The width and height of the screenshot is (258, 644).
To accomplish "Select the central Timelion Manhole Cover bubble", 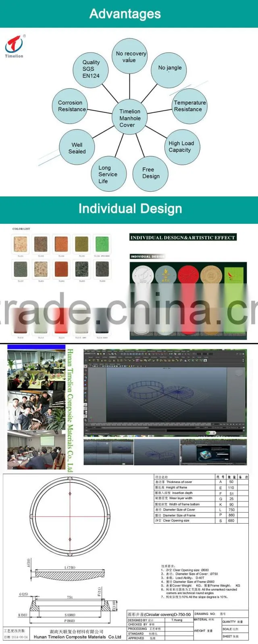I will click(x=130, y=118).
